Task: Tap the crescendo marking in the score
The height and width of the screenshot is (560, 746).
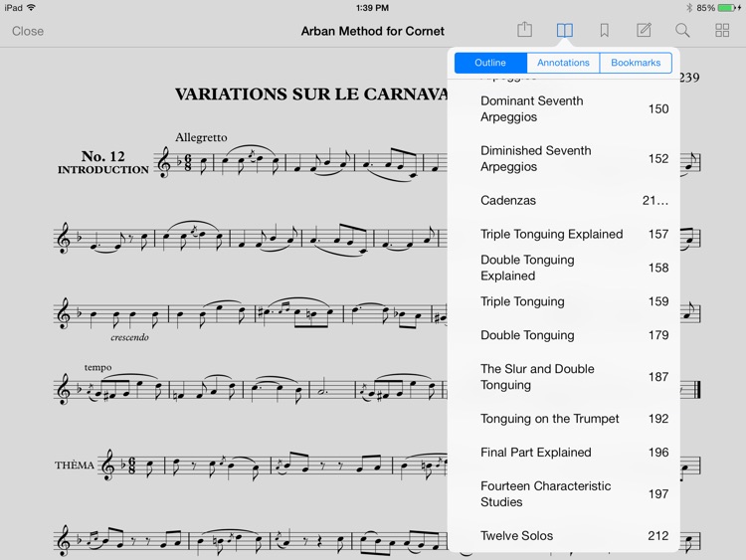Action: tap(129, 337)
